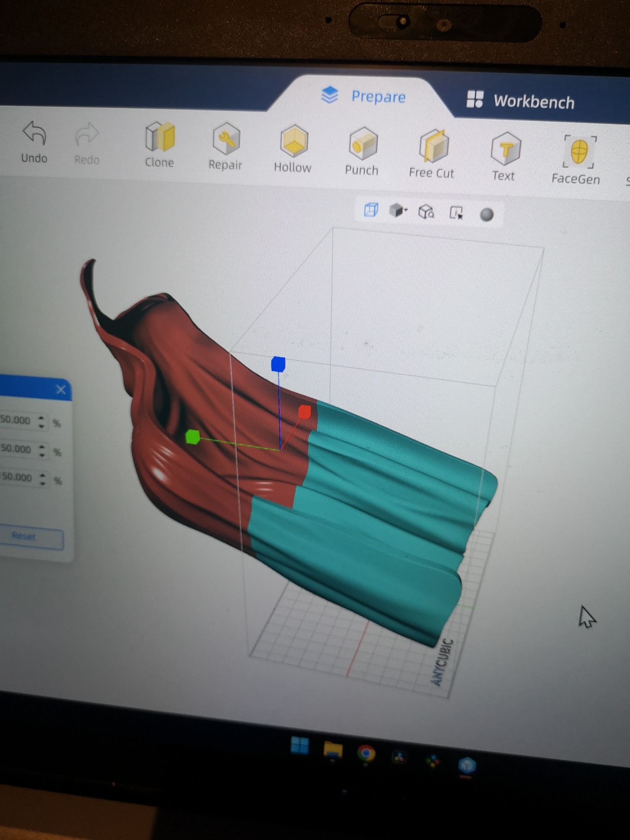Select the Free Cut tool
The image size is (630, 840).
click(433, 147)
